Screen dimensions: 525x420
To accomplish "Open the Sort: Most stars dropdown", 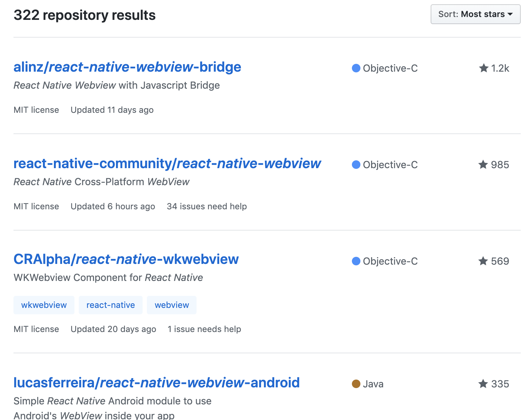I will 475,15.
